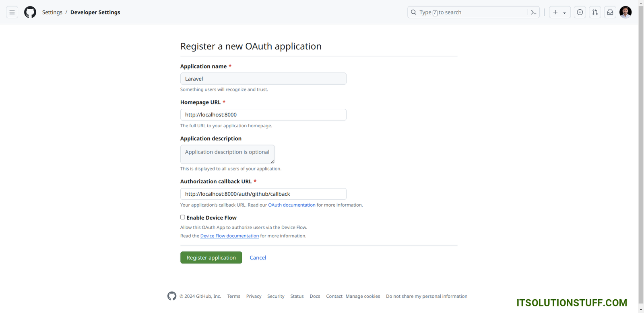Click the Register application button
The height and width of the screenshot is (313, 644).
point(211,258)
